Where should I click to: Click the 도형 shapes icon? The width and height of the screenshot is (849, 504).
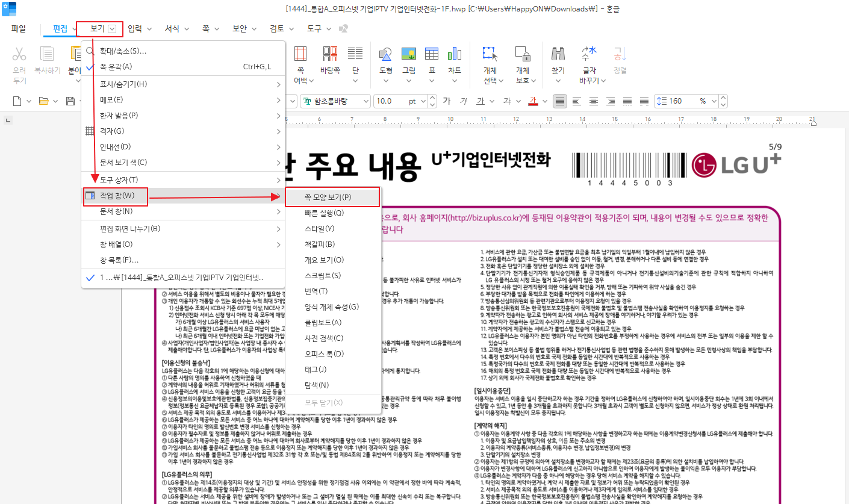coord(386,54)
